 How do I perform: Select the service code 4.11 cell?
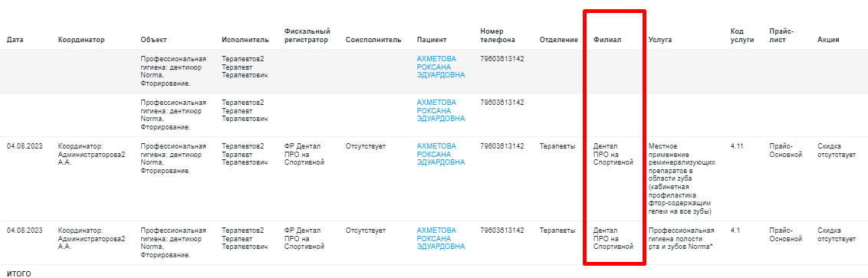click(737, 146)
